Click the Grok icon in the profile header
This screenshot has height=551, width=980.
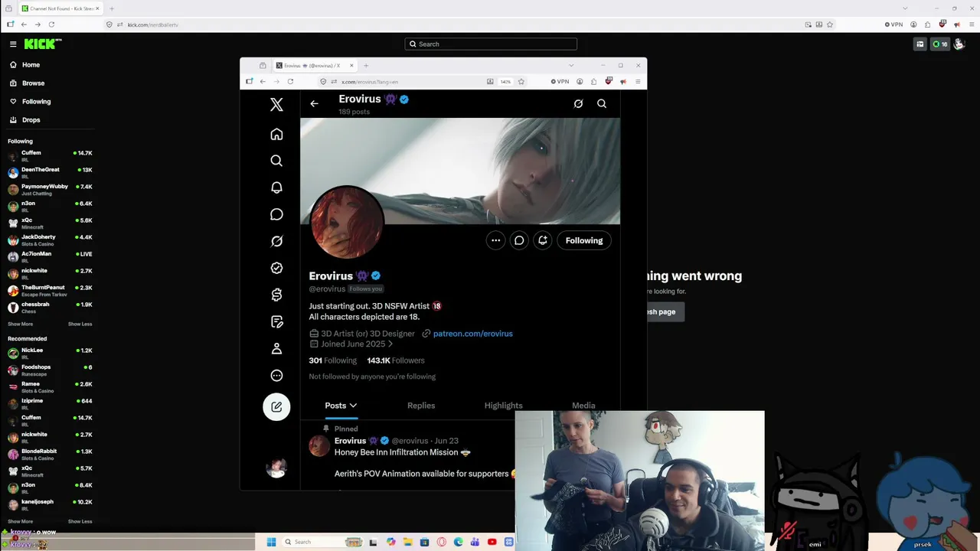tap(578, 103)
